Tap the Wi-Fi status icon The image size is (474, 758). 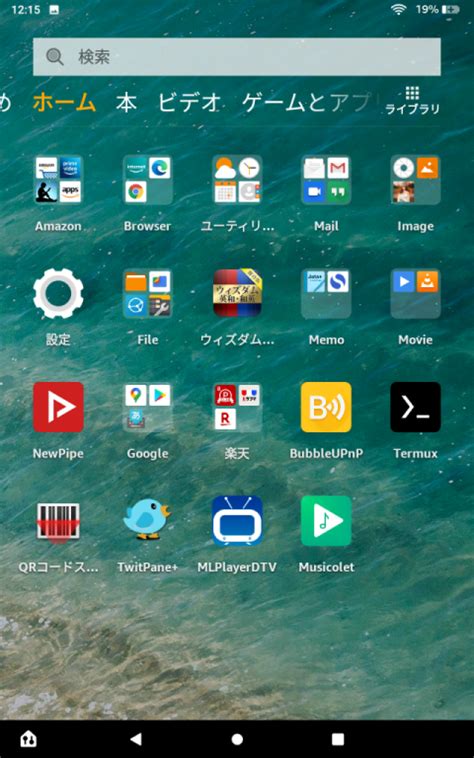click(398, 10)
